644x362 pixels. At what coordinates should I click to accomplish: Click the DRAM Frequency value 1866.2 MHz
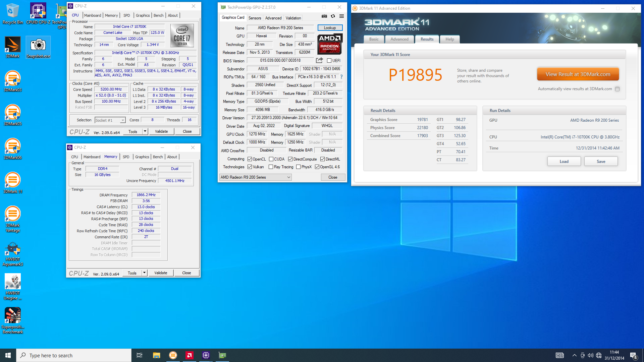coord(146,195)
